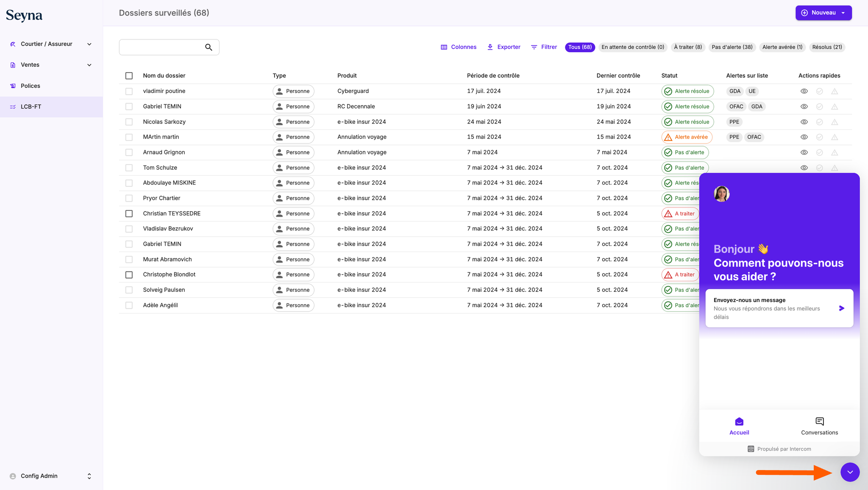Open Polices from the sidebar
The image size is (868, 490).
point(31,86)
